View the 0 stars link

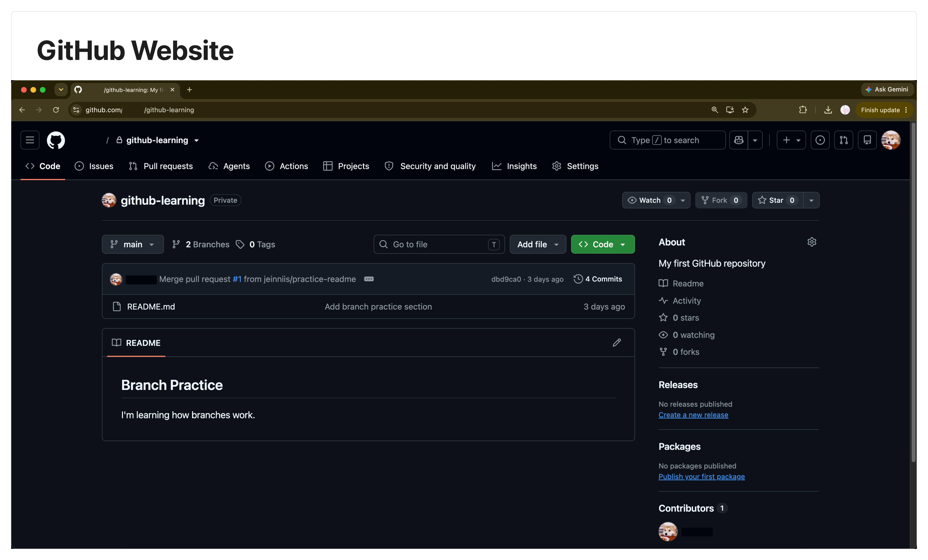pyautogui.click(x=679, y=318)
